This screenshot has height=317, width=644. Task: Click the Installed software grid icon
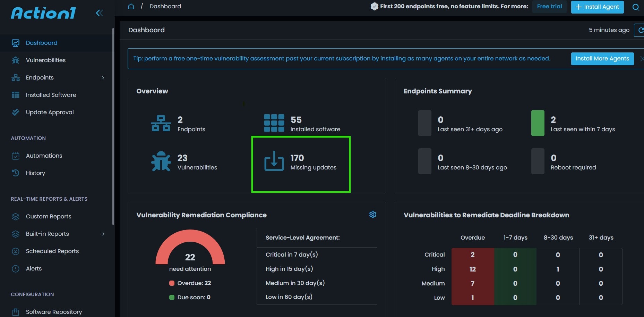click(274, 123)
